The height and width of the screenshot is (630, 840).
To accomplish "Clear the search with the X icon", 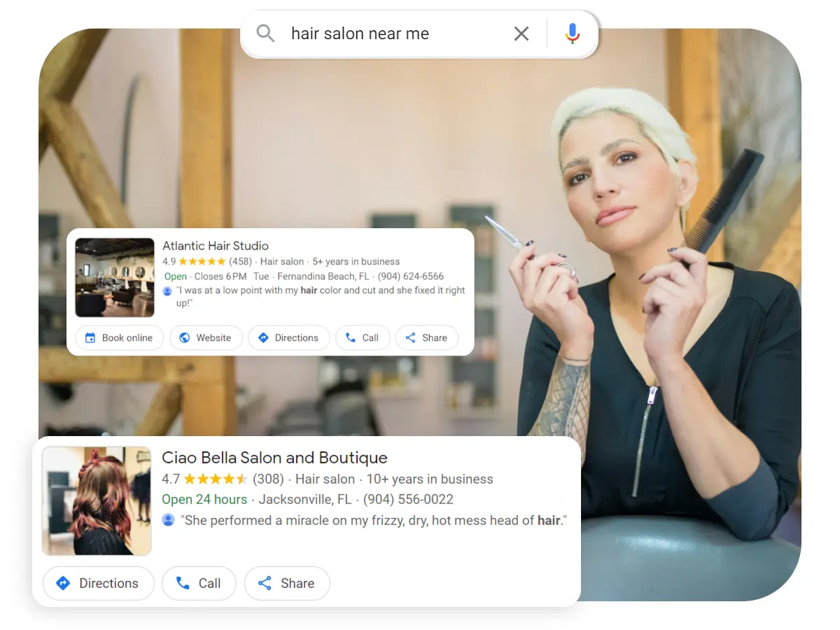I will (x=521, y=34).
